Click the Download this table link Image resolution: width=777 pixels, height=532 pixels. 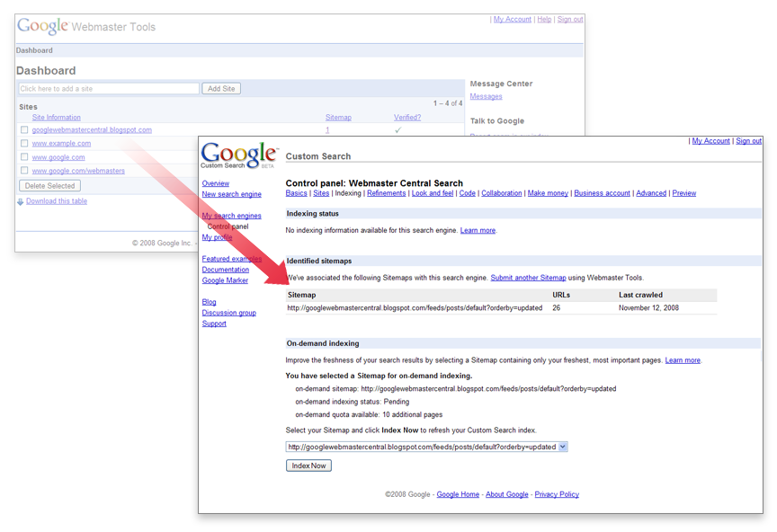tap(57, 201)
